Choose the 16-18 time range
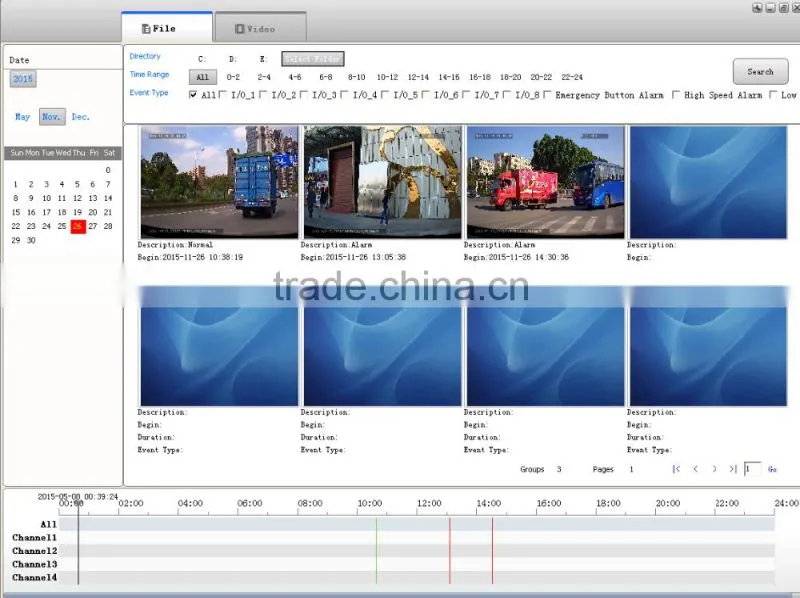The width and height of the screenshot is (800, 598). (x=480, y=77)
